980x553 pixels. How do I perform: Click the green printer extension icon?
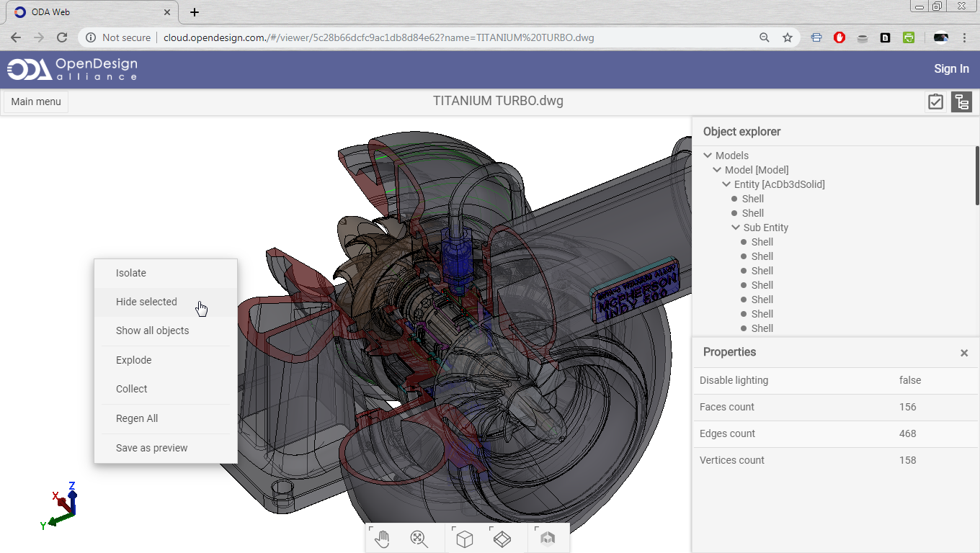(909, 37)
